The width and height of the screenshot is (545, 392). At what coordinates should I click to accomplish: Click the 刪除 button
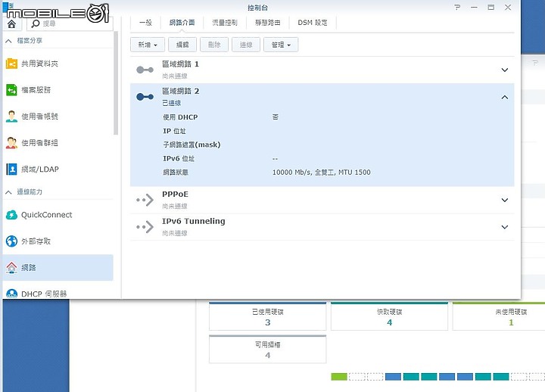(214, 45)
